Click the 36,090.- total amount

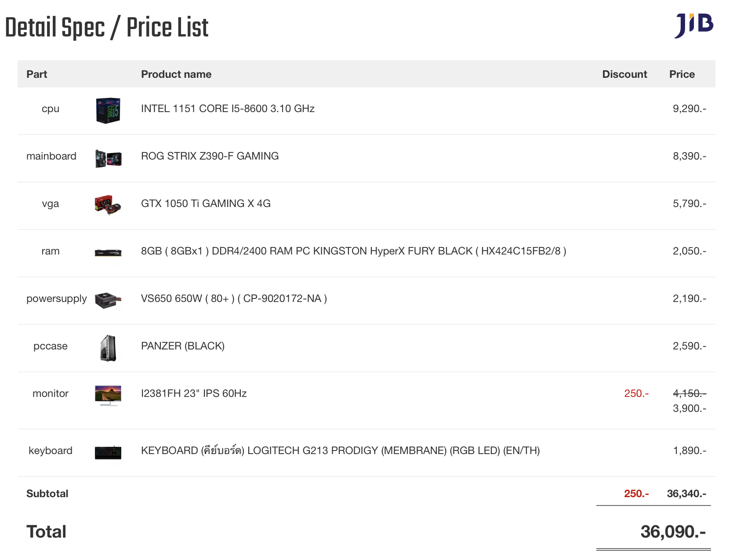(673, 532)
